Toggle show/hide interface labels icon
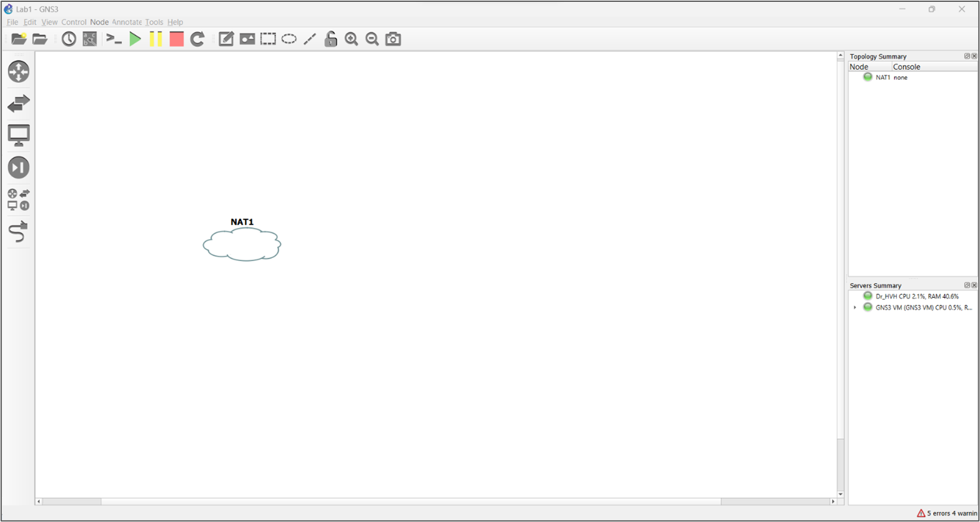 90,39
